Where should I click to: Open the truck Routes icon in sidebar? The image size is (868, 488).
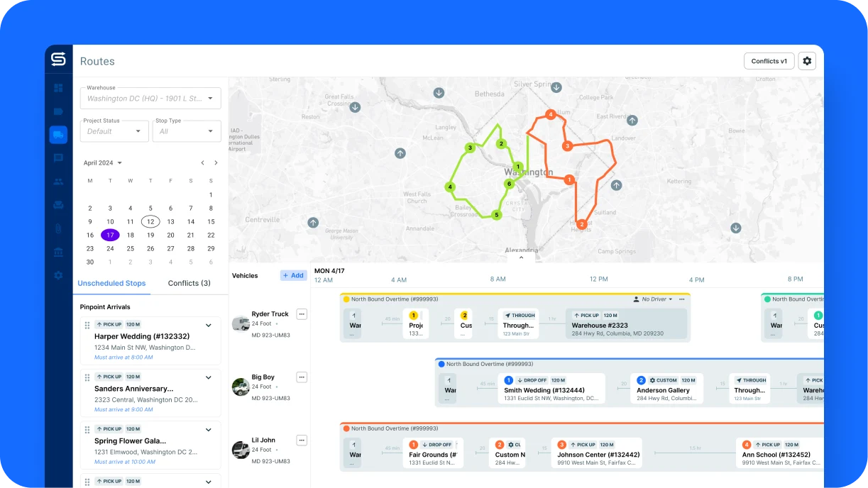(58, 135)
